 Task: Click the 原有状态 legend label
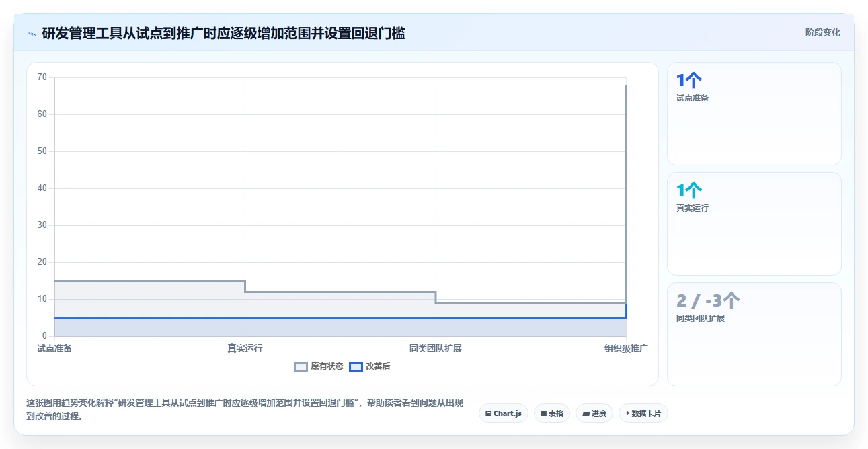[327, 366]
